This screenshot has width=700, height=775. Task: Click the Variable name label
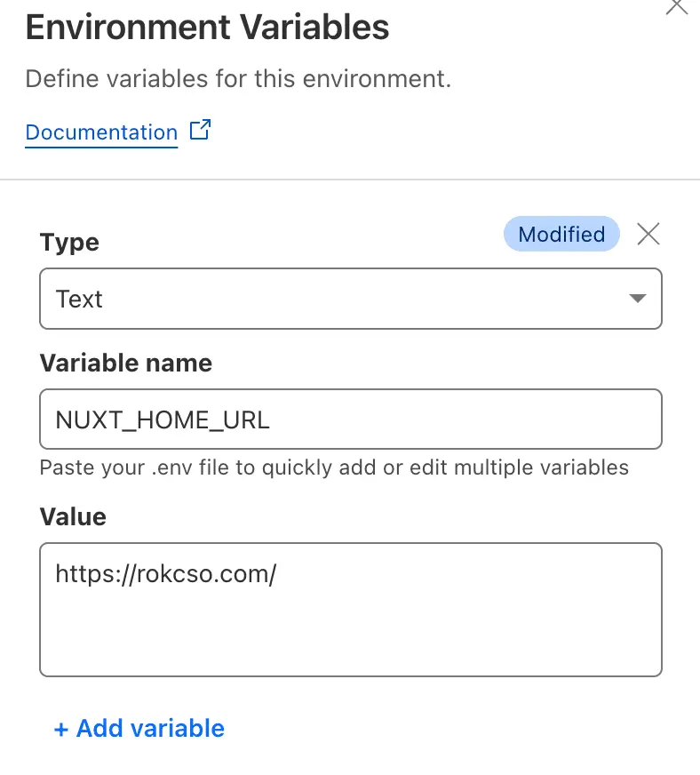click(125, 363)
